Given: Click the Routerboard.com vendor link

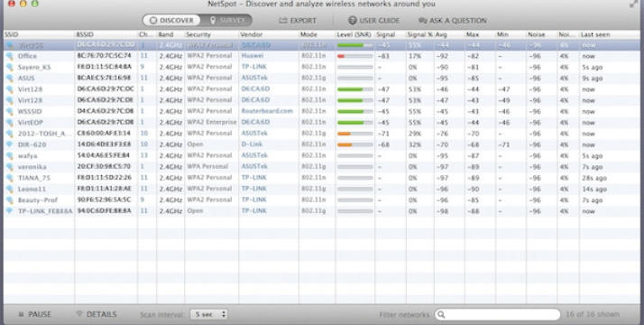Looking at the screenshot, I should (x=267, y=111).
